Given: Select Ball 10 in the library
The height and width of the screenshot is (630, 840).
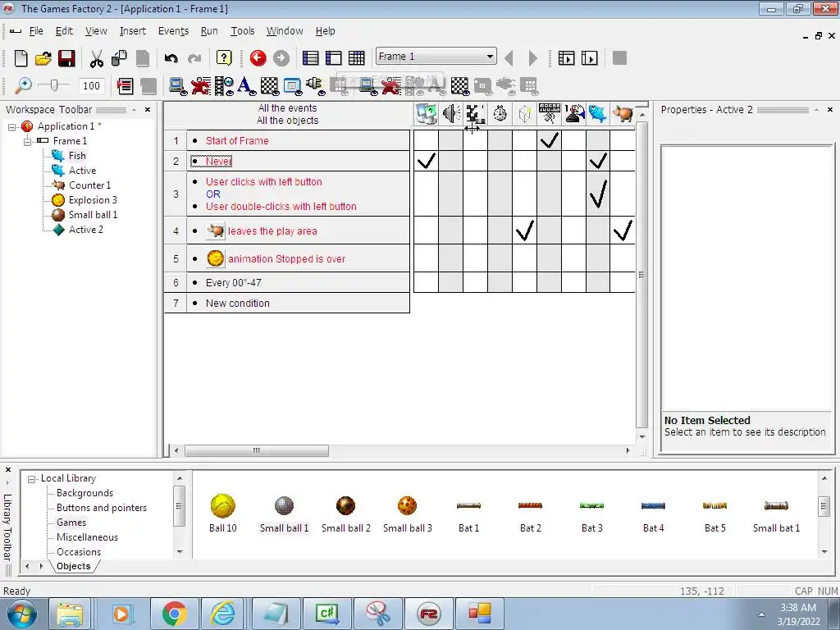Looking at the screenshot, I should [x=222, y=514].
